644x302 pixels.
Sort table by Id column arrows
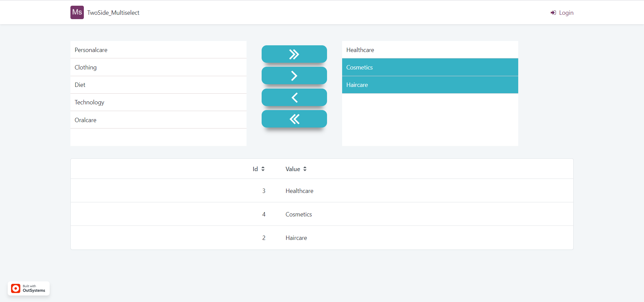[x=263, y=169]
